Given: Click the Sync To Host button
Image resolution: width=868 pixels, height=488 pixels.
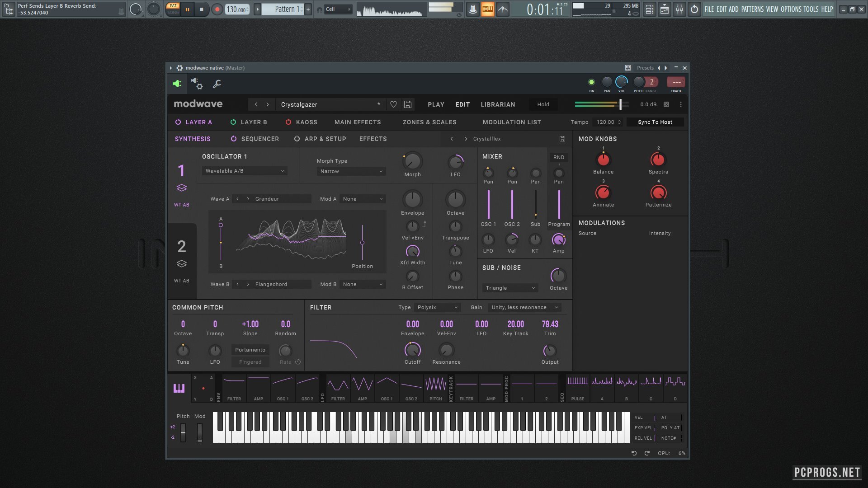Looking at the screenshot, I should click(655, 122).
